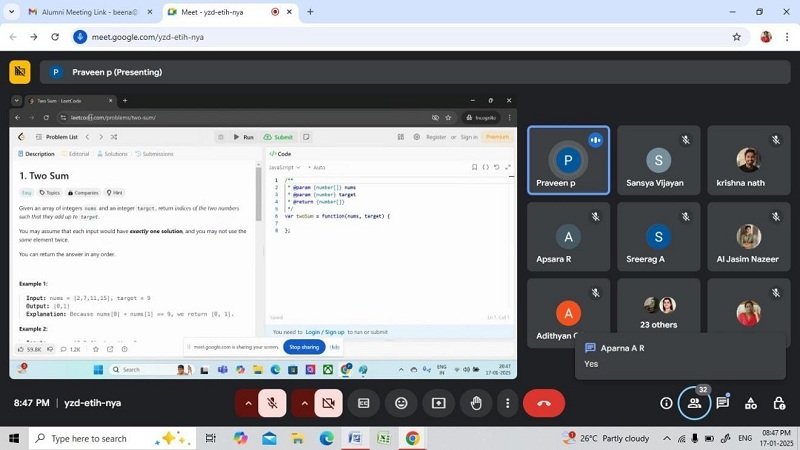The height and width of the screenshot is (450, 800).
Task: Click the Al Jasim Nazeer tile
Action: pyautogui.click(x=748, y=237)
